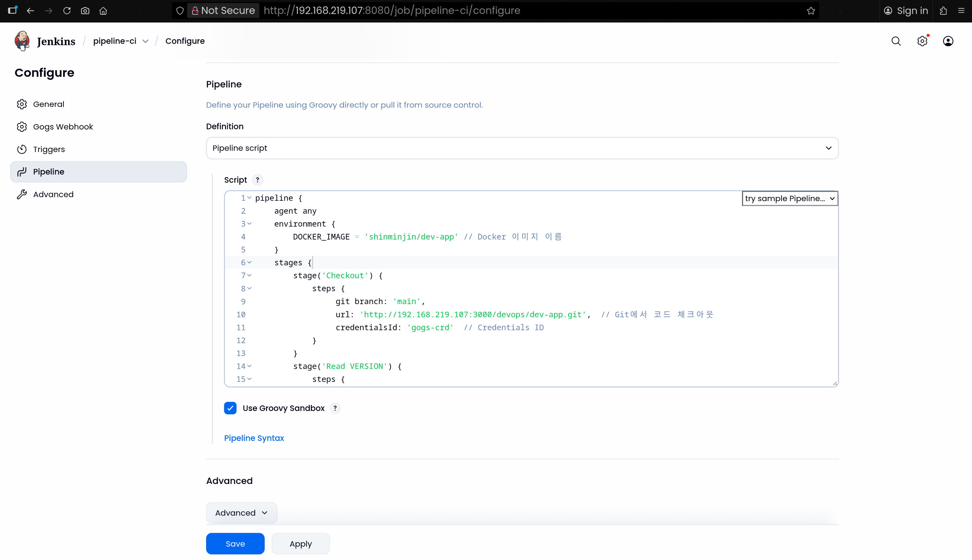Open pipeline-ci breadcrumb chevron menu
Screen dimensions: 972x560
point(145,41)
